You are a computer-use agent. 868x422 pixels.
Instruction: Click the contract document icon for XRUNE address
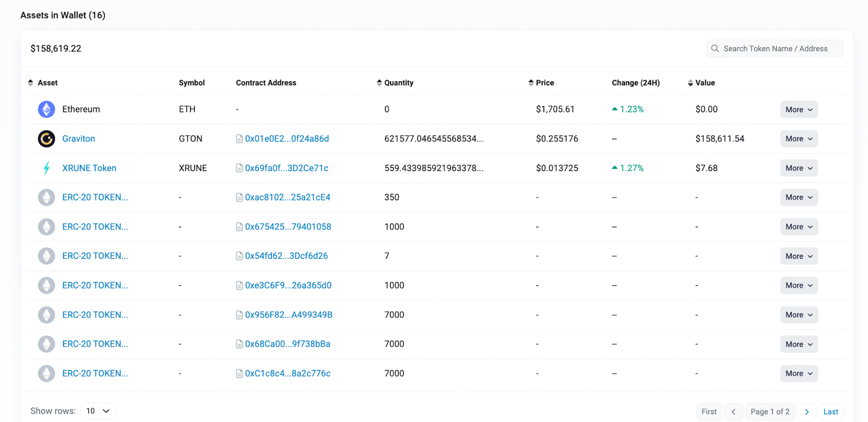point(239,168)
